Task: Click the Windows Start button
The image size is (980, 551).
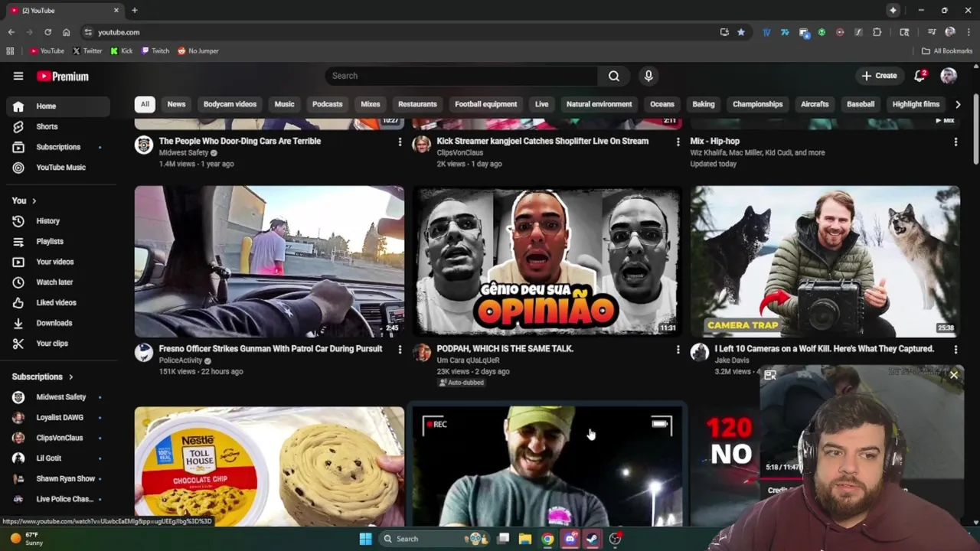Action: click(365, 539)
